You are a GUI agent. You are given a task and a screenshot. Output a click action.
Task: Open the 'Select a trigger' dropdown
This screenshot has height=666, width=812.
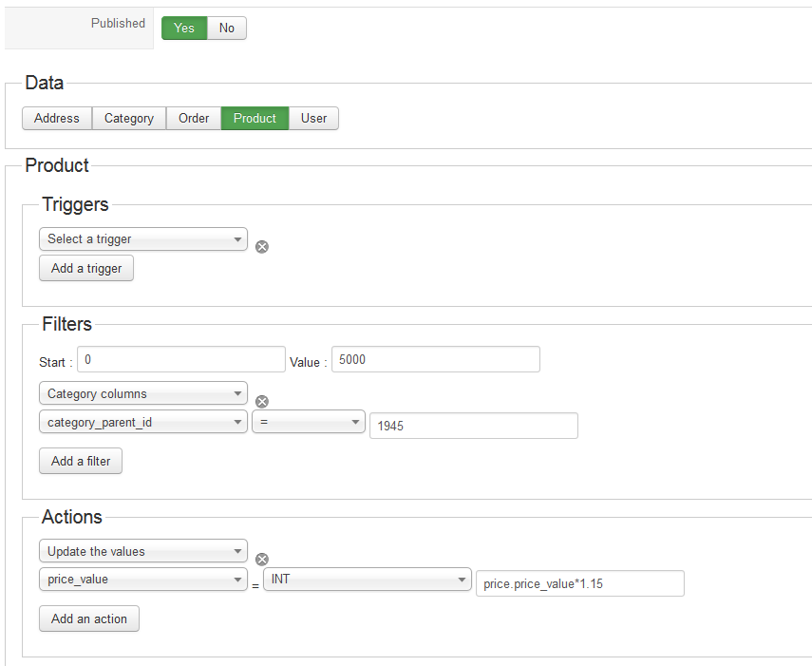point(143,239)
